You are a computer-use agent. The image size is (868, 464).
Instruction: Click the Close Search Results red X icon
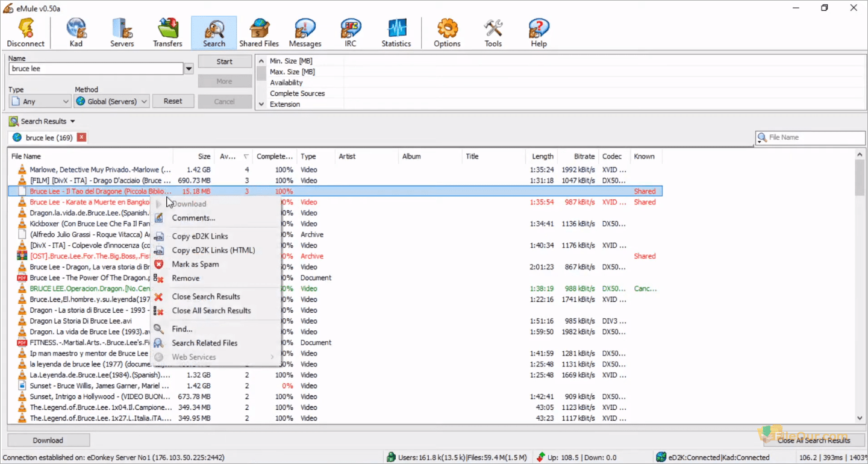point(158,296)
